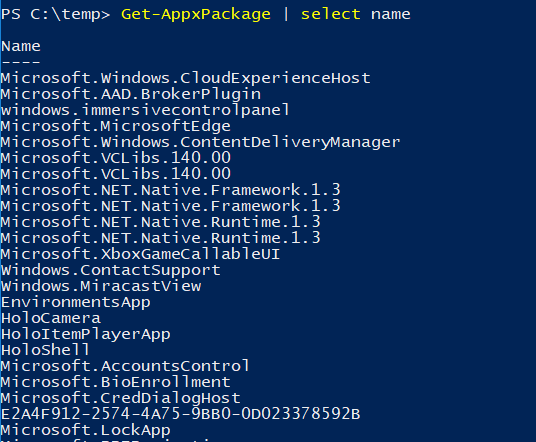Select the Microsoft.AccountsControl line
536x442 pixels.
click(125, 366)
